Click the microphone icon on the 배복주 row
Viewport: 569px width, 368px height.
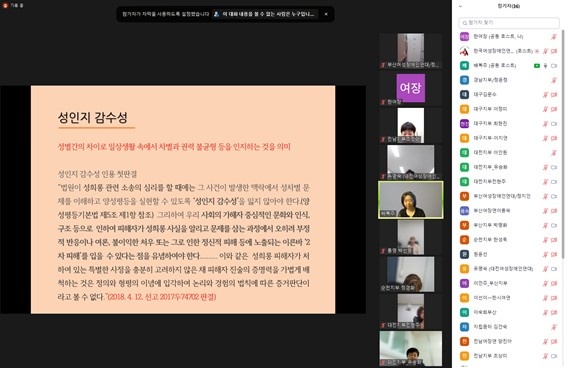point(545,66)
